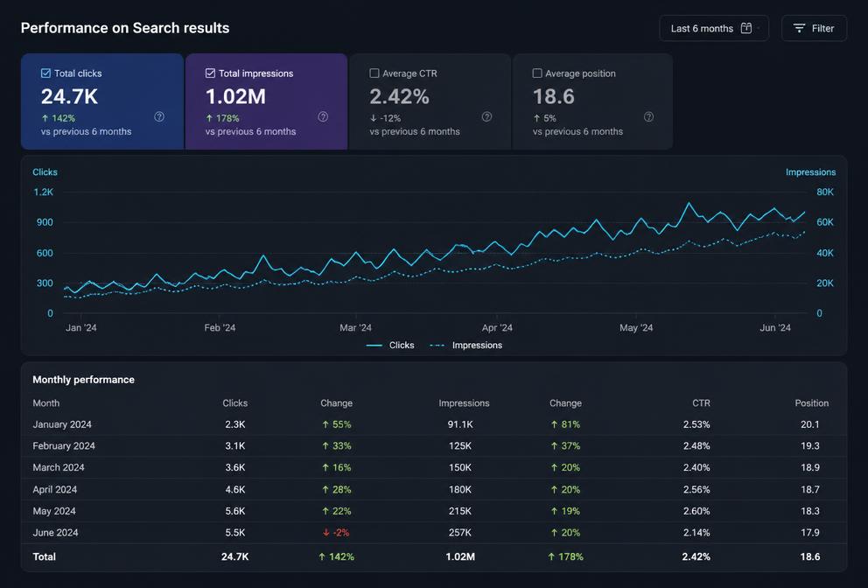Screen dimensions: 868x588
Task: Toggle Impressions series in chart legend
Action: click(466, 345)
